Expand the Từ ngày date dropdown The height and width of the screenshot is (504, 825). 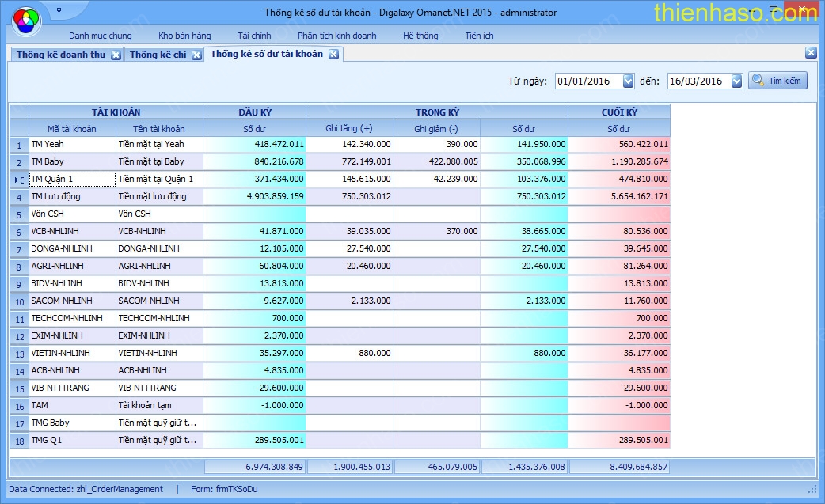(x=629, y=81)
